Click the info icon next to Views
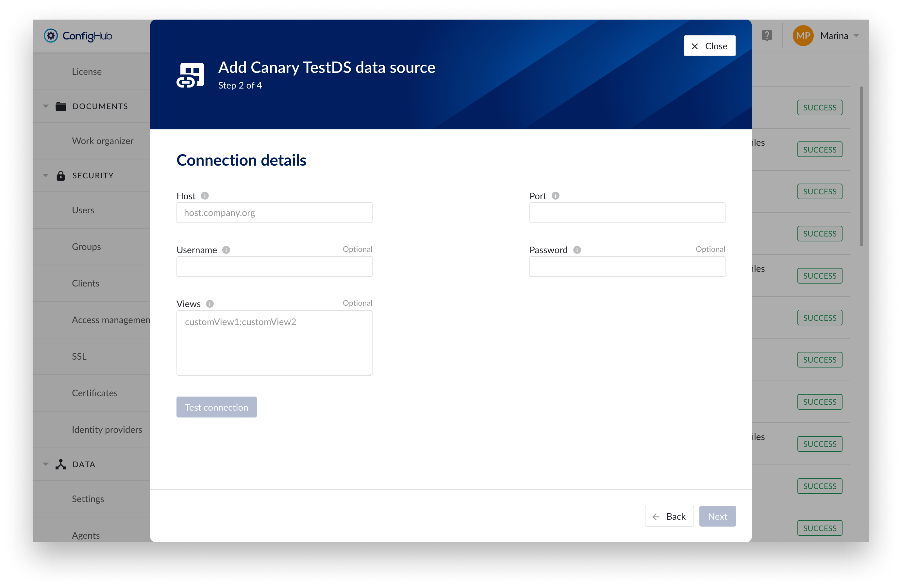This screenshot has height=588, width=902. pos(209,303)
